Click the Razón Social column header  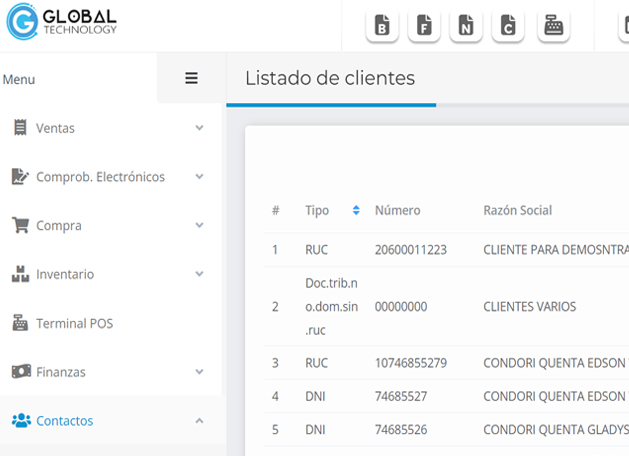click(x=517, y=210)
